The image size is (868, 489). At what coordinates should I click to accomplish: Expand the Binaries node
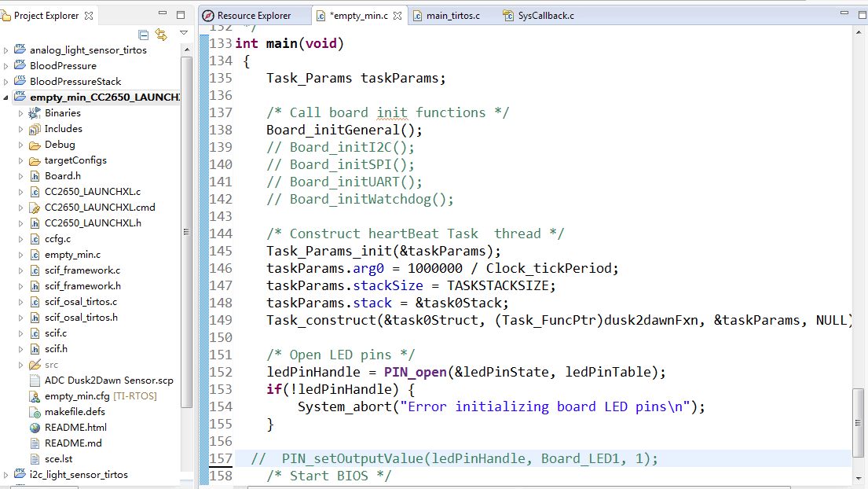click(21, 113)
